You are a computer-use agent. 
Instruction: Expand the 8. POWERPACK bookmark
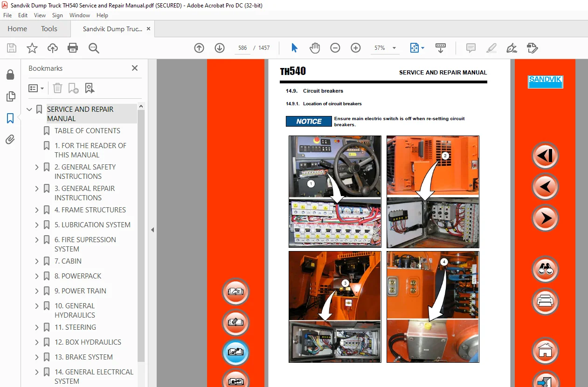37,276
